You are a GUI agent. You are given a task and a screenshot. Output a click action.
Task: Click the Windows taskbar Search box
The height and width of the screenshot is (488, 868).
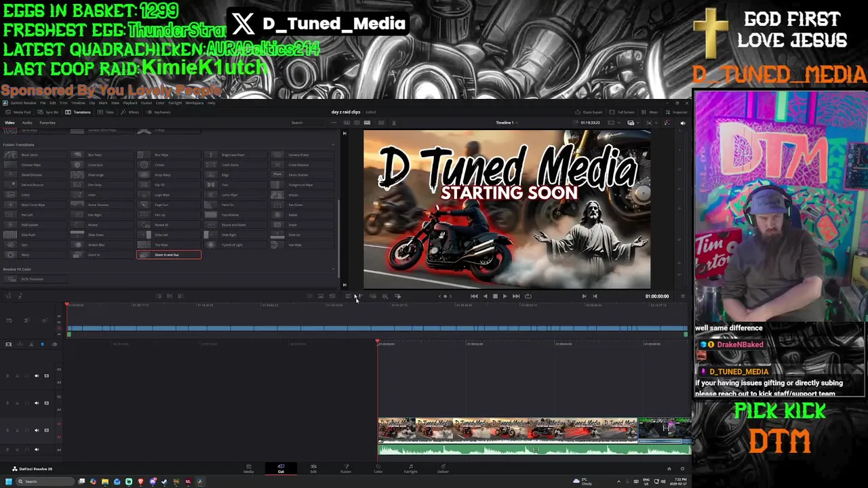click(x=46, y=482)
